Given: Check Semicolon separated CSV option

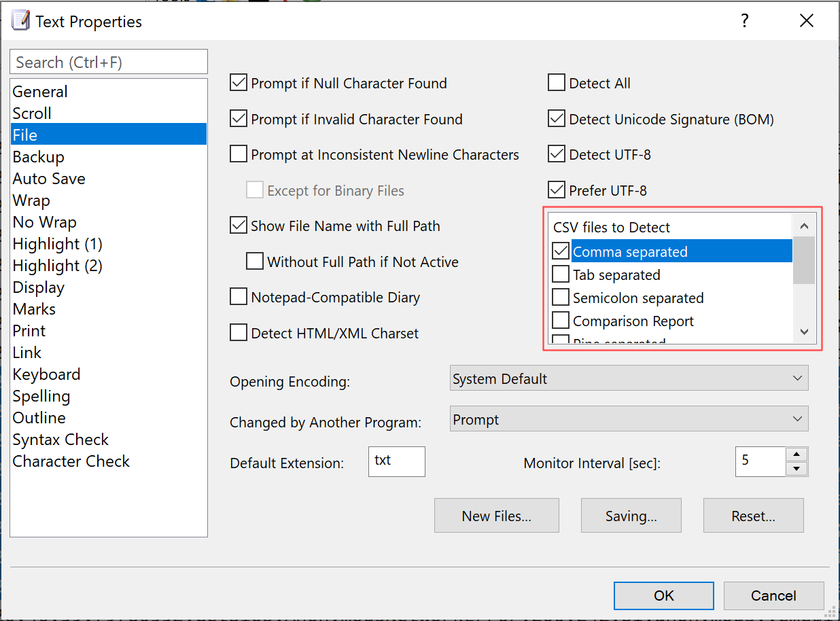Looking at the screenshot, I should click(x=561, y=298).
